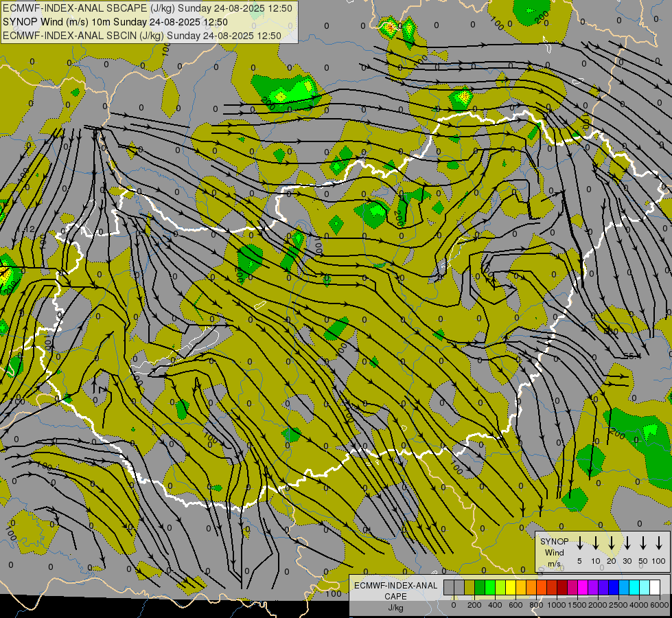Viewport: 672px width, 618px height.
Task: Click the '200' value under the color scale
Action: (474, 605)
